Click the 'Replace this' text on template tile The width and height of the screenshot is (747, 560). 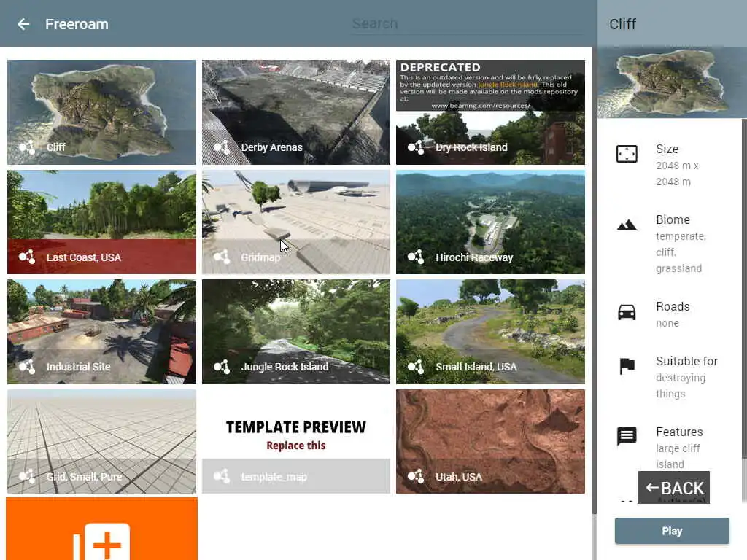tap(296, 446)
